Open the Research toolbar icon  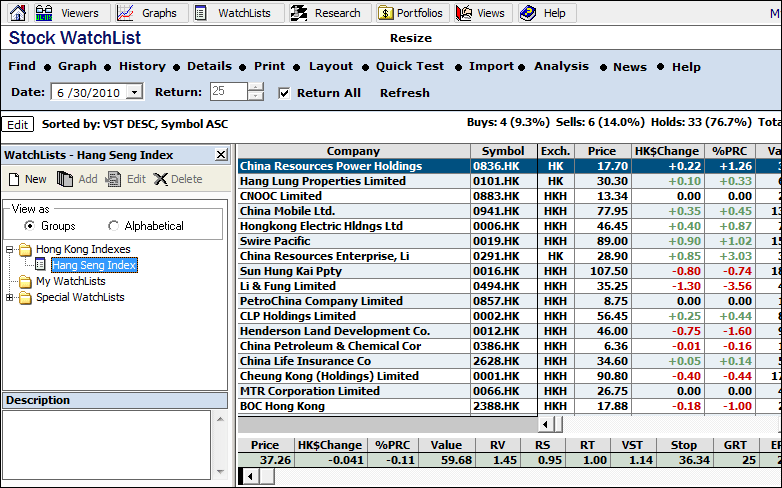tap(299, 13)
